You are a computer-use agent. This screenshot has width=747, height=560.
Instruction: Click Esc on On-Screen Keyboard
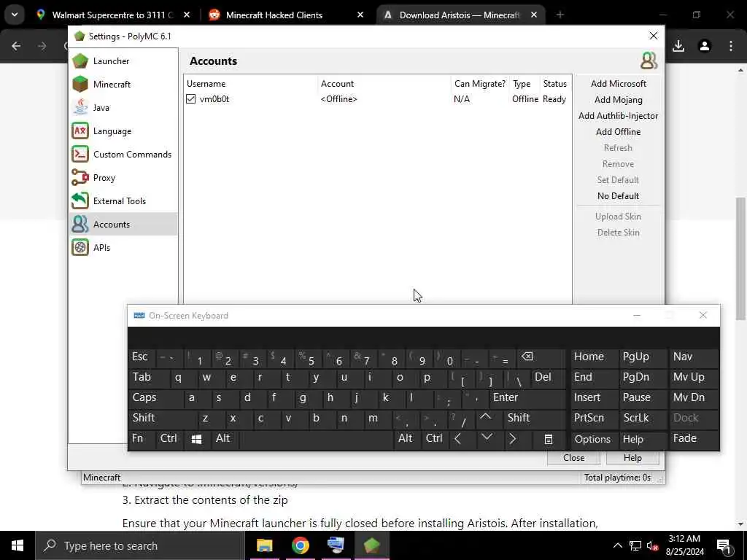pos(142,357)
